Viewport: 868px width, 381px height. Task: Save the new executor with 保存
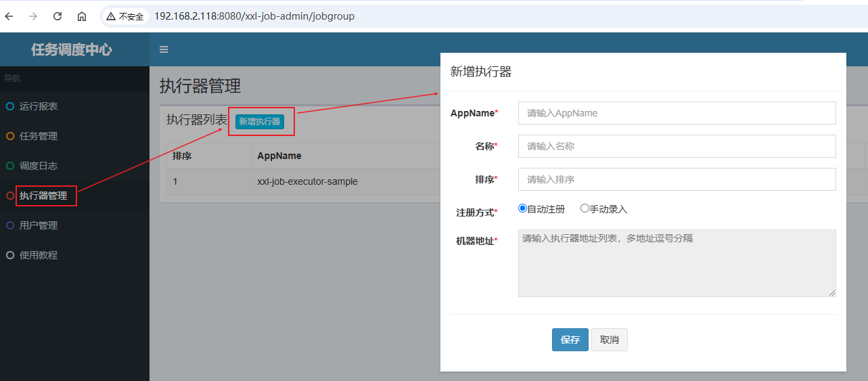[570, 340]
